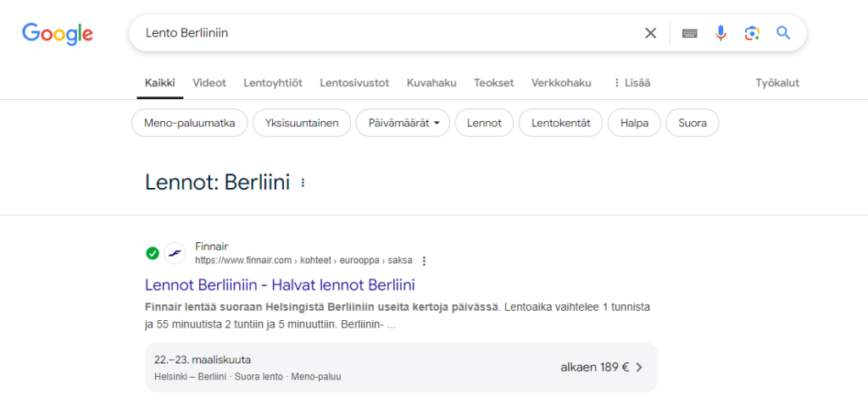Open Työkalut tools
The width and height of the screenshot is (868, 409).
click(x=777, y=83)
